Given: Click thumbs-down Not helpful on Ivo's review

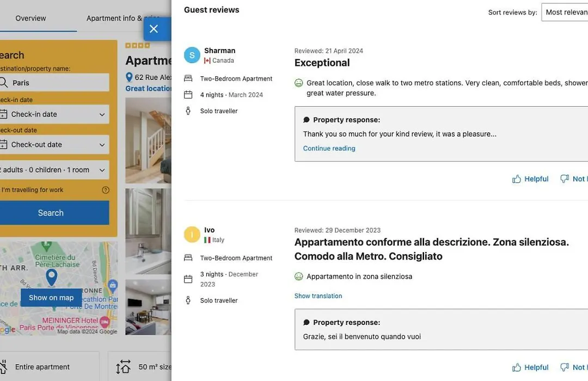Looking at the screenshot, I should 565,367.
